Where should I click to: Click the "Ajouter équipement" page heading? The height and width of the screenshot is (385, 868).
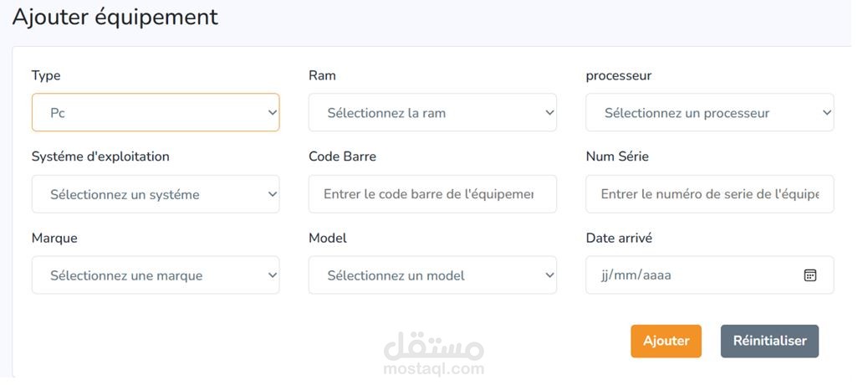pos(115,17)
